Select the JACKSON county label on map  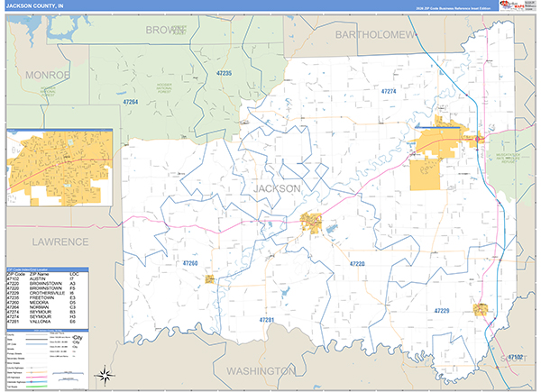pyautogui.click(x=277, y=188)
